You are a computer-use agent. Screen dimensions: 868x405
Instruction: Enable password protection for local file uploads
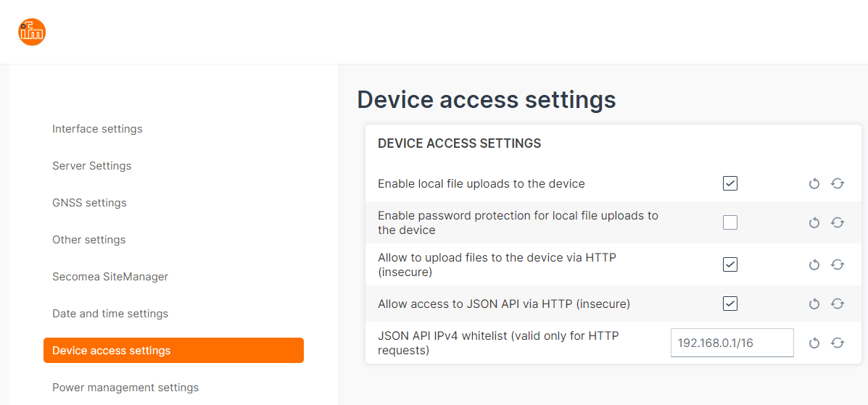pyautogui.click(x=730, y=223)
